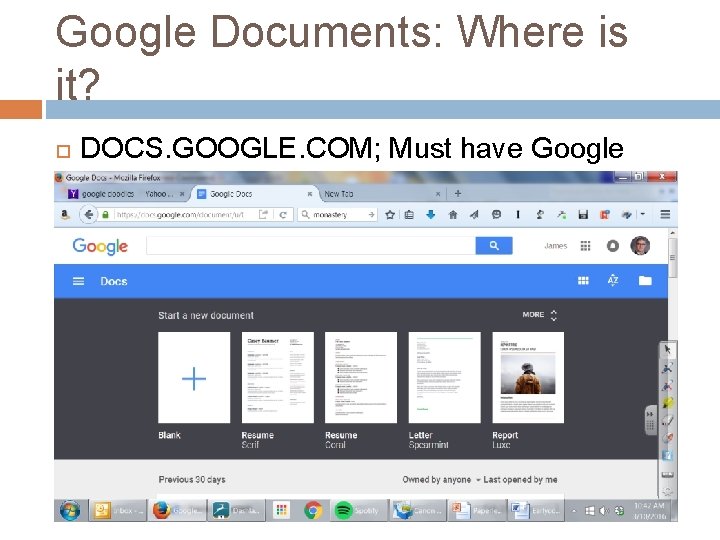Viewport: 720px width, 540px height.
Task: Open the Resume Coral template
Action: pyautogui.click(x=361, y=377)
